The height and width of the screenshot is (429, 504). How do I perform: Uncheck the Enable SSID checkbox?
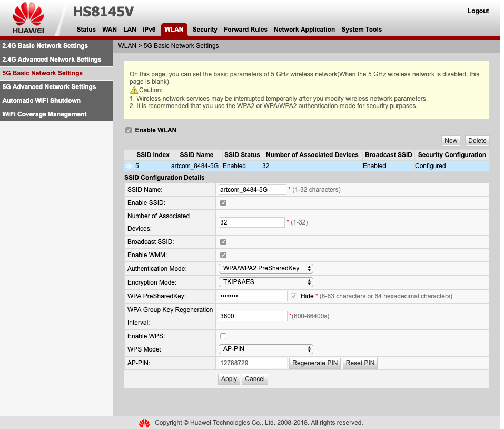point(223,203)
